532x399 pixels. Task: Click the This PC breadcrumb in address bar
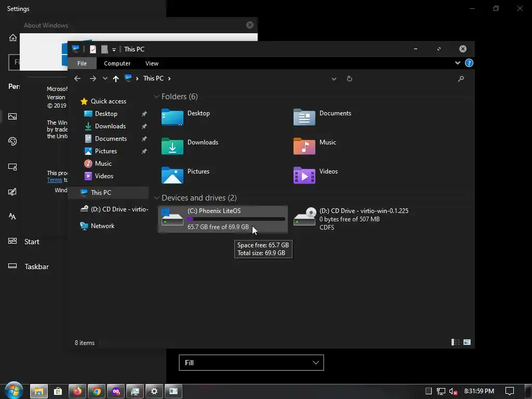(153, 78)
